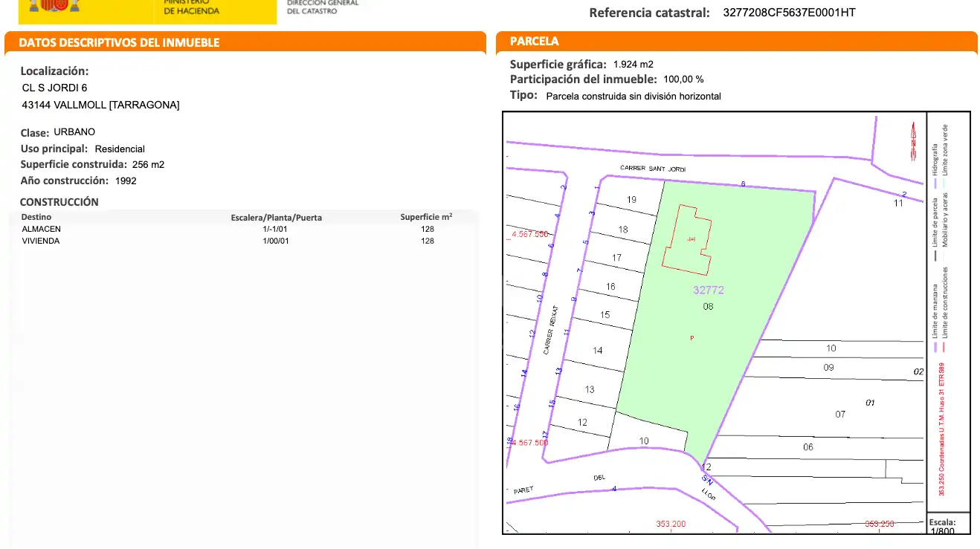The image size is (980, 549).
Task: Click neighboring parcel '15' on the map
Action: [605, 315]
